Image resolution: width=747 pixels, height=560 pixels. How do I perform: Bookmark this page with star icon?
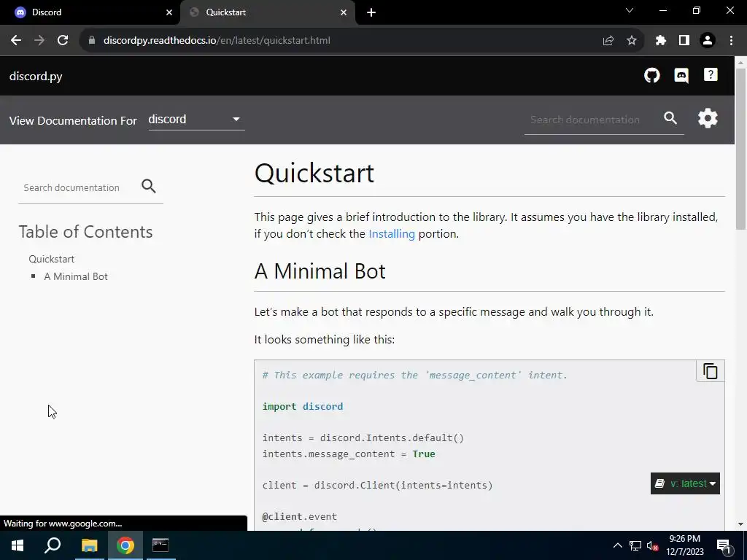[x=631, y=41]
